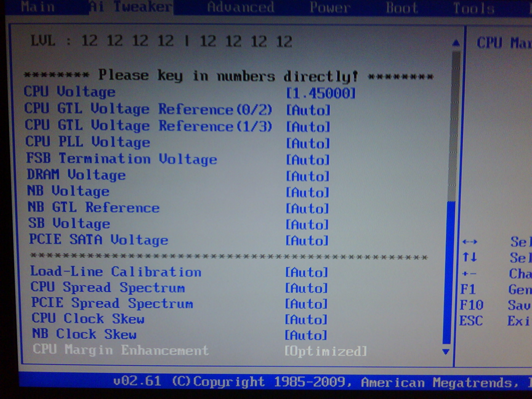Click the scrollbar up arrow
The height and width of the screenshot is (399, 532).
click(456, 43)
